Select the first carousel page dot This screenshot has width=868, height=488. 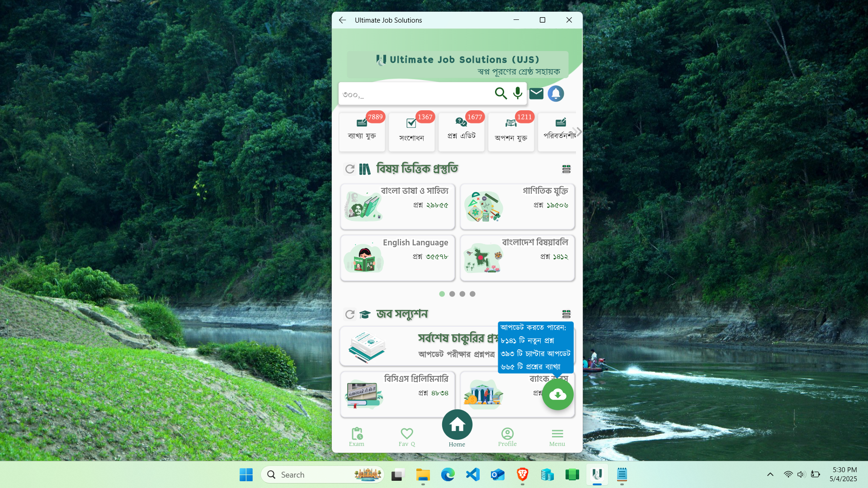442,294
